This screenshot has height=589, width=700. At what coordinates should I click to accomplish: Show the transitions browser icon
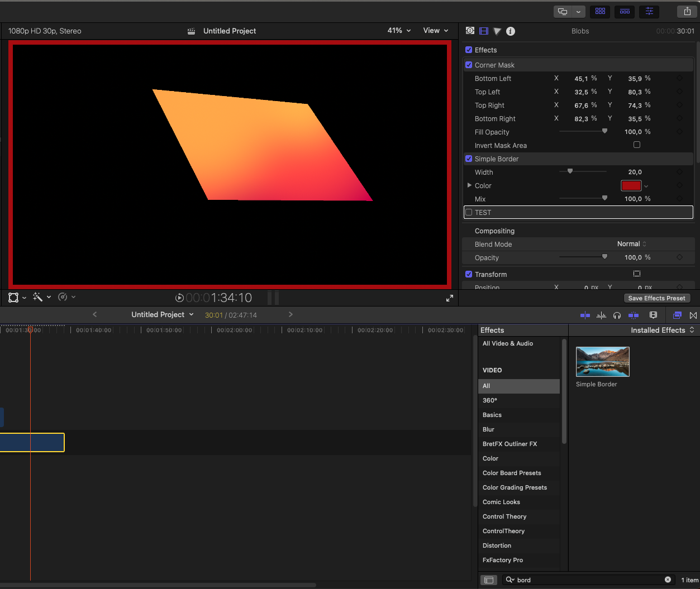693,315
